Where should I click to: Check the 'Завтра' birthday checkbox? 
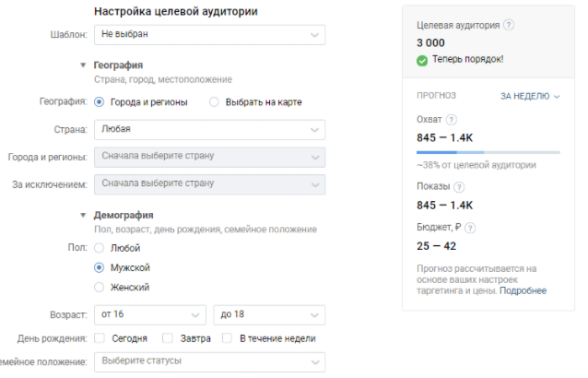pos(168,338)
